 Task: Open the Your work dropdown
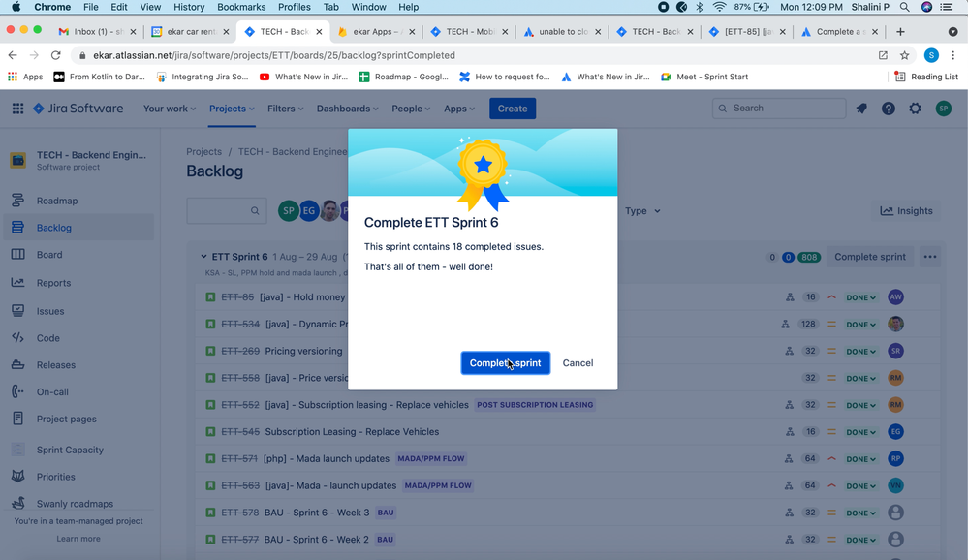[170, 109]
